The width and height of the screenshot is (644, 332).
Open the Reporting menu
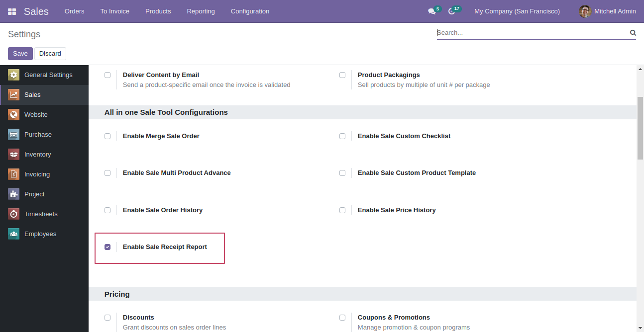(x=201, y=11)
